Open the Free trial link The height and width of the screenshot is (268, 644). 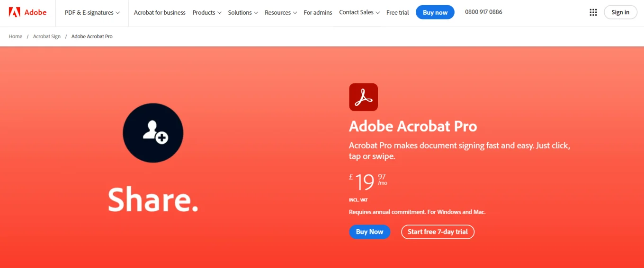coord(398,12)
